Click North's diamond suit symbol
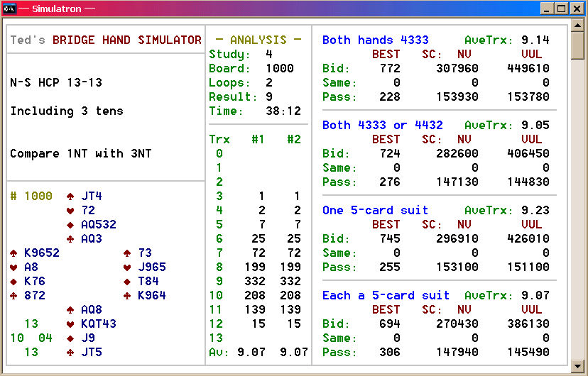This screenshot has height=376, width=588. 70,225
